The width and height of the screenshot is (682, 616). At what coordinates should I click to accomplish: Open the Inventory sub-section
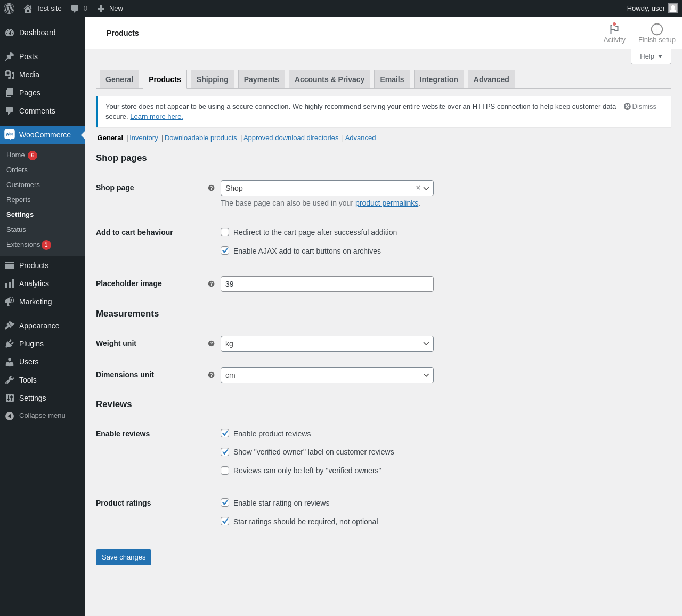(x=143, y=138)
